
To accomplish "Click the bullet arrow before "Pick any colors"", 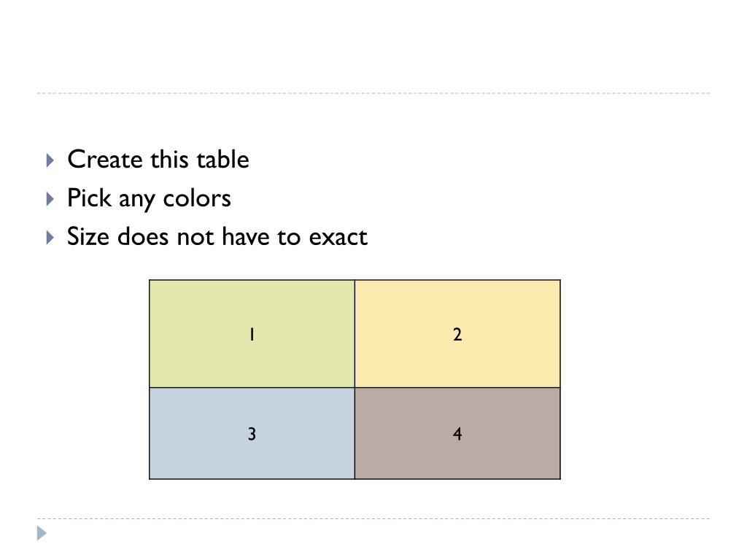I will coord(50,198).
